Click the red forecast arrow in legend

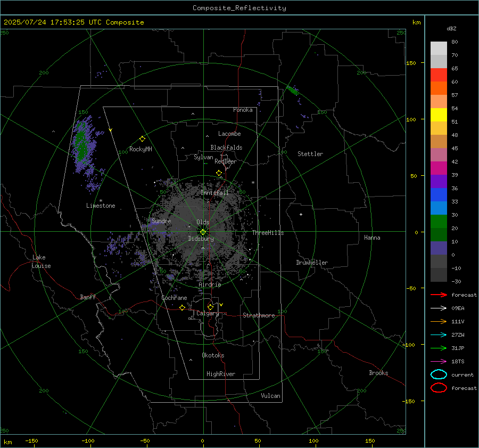point(439,295)
